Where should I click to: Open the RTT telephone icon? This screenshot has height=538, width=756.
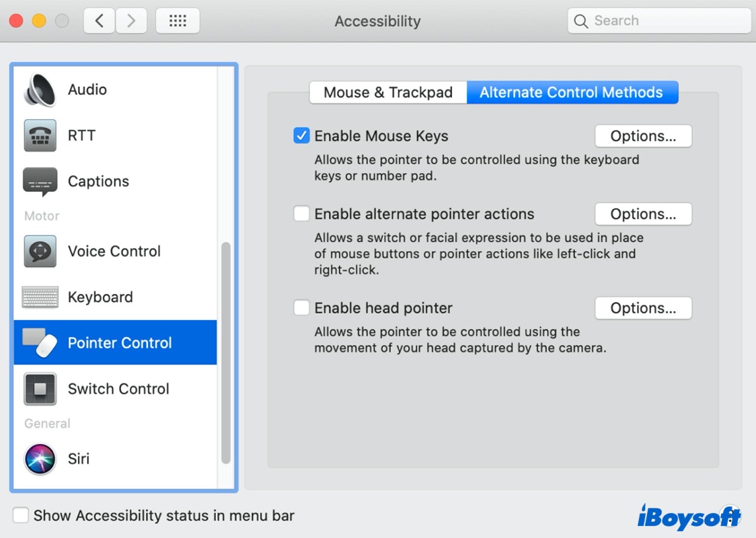40,135
